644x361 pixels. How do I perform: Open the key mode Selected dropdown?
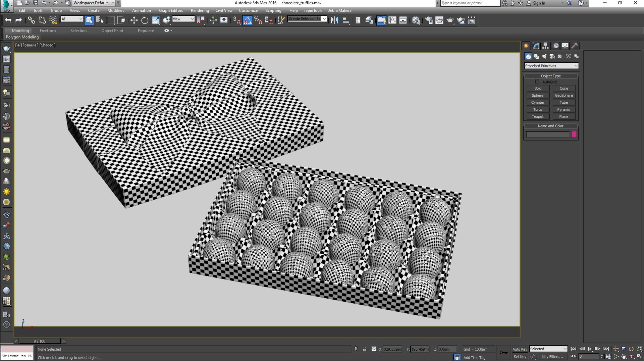(548, 349)
